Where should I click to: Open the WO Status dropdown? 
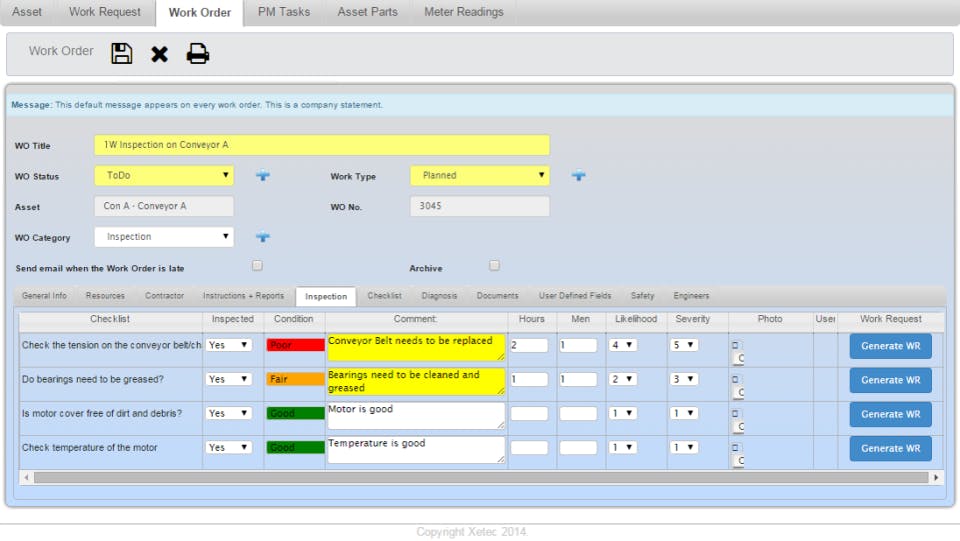tap(164, 175)
